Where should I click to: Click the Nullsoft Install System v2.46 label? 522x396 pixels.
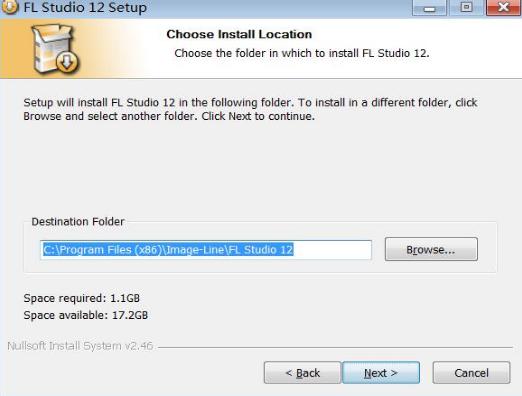coord(80,346)
